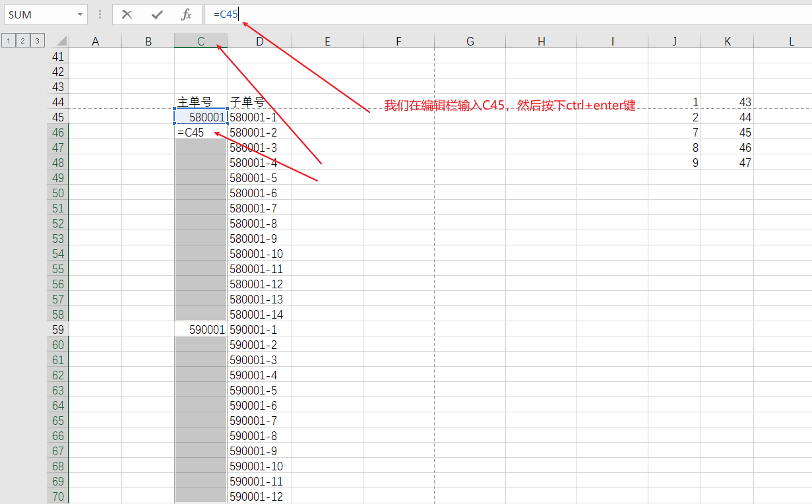Open the Name Box dropdown arrow
The height and width of the screenshot is (504, 812).
[x=80, y=15]
